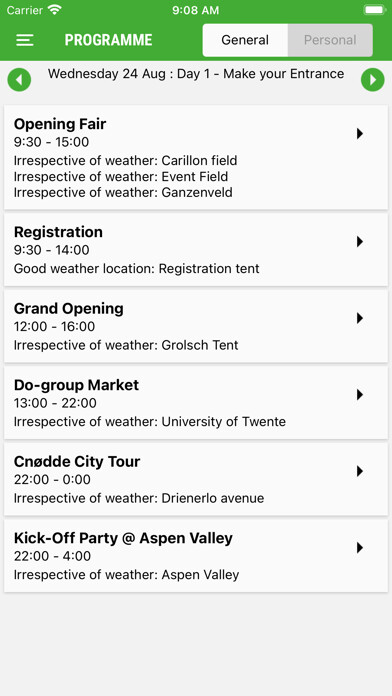Go to previous day with left arrow
Viewport: 392px width, 696px height.
point(19,80)
